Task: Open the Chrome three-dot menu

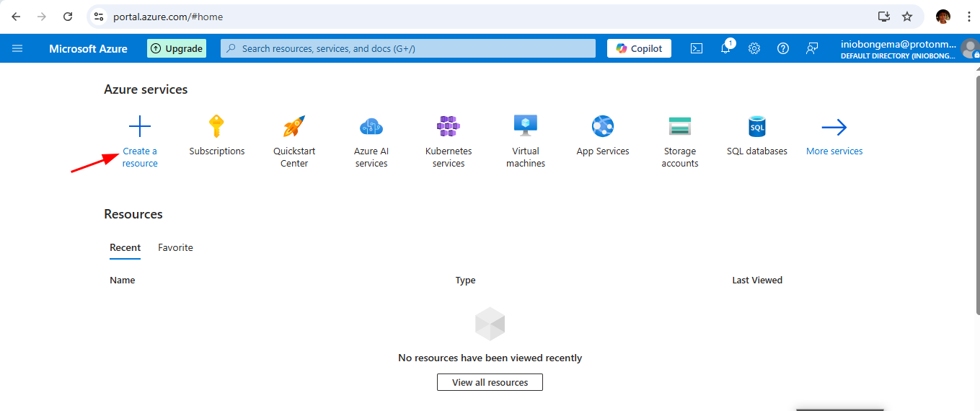Action: [x=969, y=17]
